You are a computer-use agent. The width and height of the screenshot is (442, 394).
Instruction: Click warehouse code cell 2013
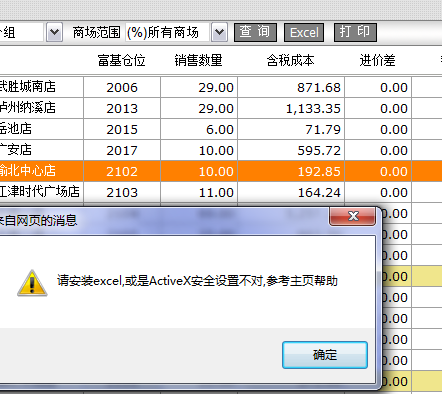coord(122,108)
